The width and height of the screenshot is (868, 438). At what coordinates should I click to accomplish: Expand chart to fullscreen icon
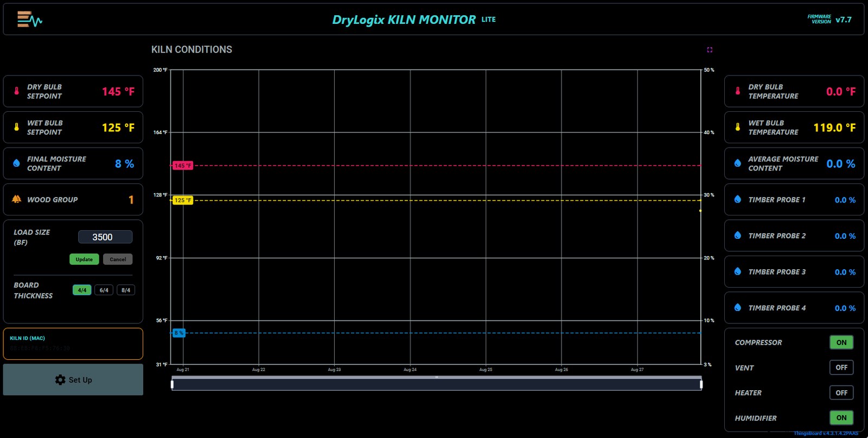[x=710, y=49]
